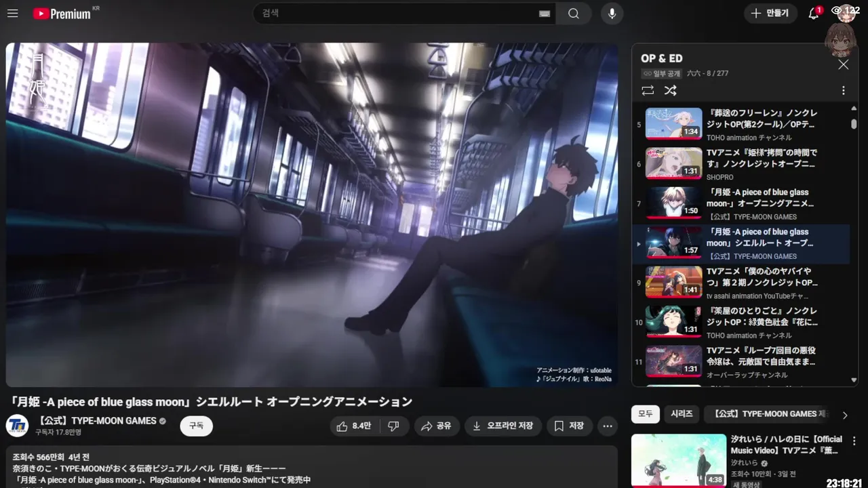This screenshot has height=488, width=868.
Task: Open the 만들기 create button
Action: click(770, 14)
